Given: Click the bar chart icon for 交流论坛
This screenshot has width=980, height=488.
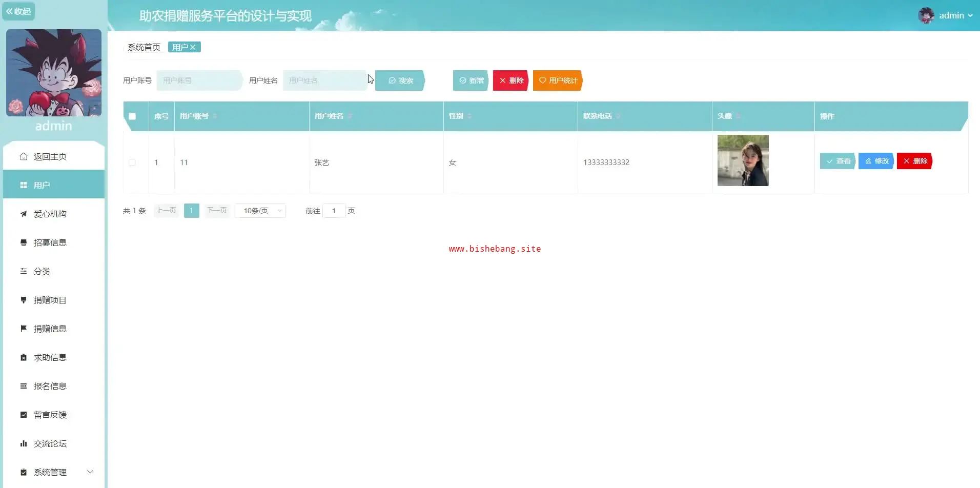Looking at the screenshot, I should 24,443.
